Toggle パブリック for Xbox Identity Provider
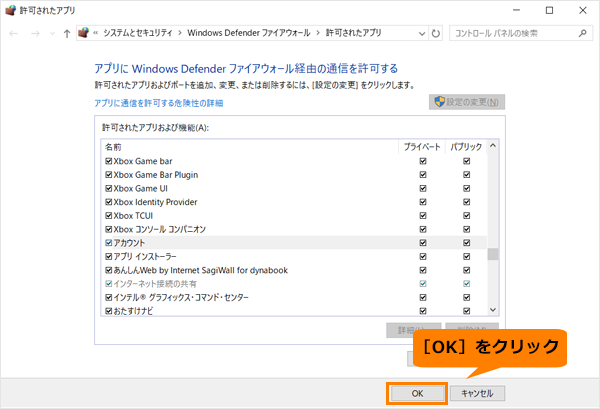600x409 pixels. click(466, 202)
